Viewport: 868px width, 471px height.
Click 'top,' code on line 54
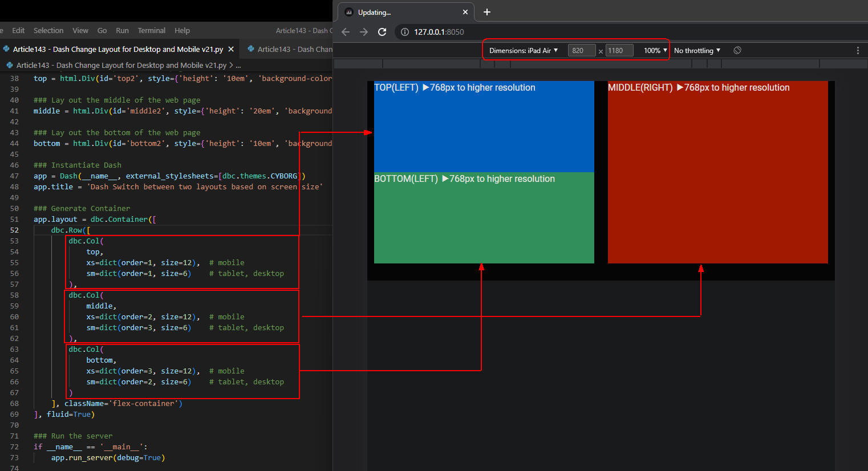(95, 251)
